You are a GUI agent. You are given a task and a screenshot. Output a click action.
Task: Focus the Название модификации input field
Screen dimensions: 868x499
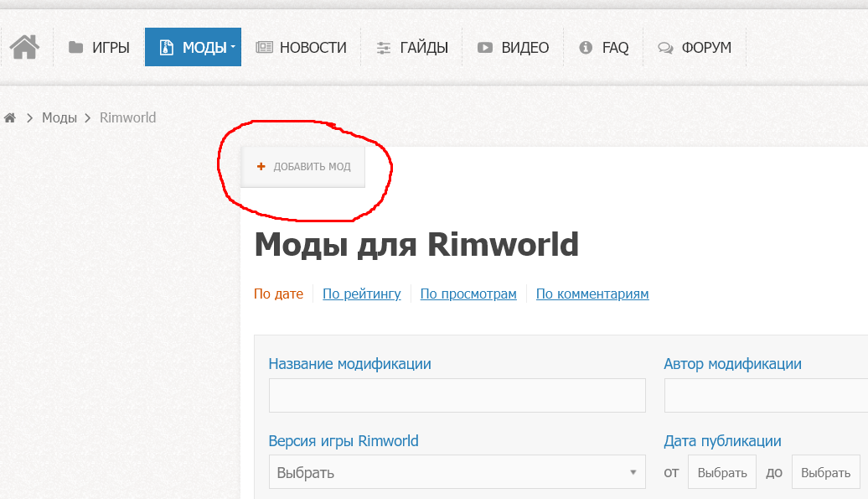point(457,396)
